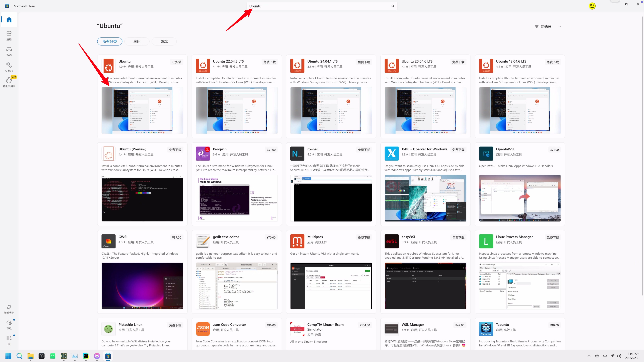Click the Ubuntu 20.04.6 LTS icon
This screenshot has width=644, height=362.
pyautogui.click(x=392, y=66)
